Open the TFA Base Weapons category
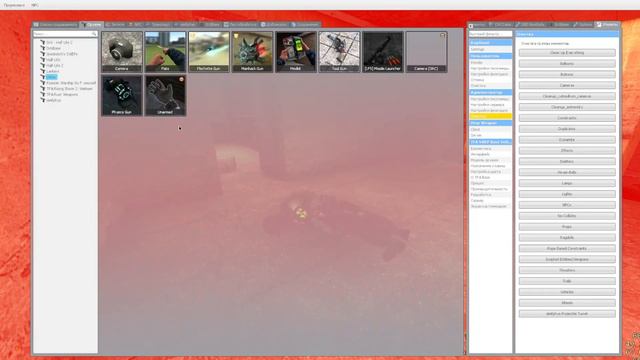This screenshot has width=640, height=360. (x=62, y=94)
